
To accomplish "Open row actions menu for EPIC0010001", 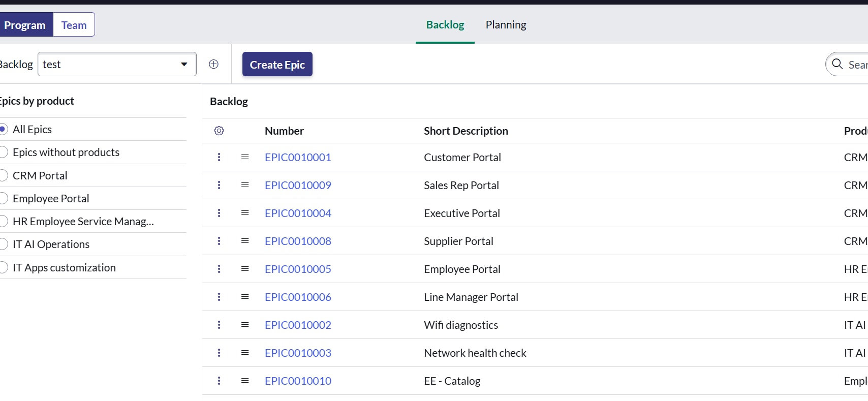I will click(x=219, y=157).
